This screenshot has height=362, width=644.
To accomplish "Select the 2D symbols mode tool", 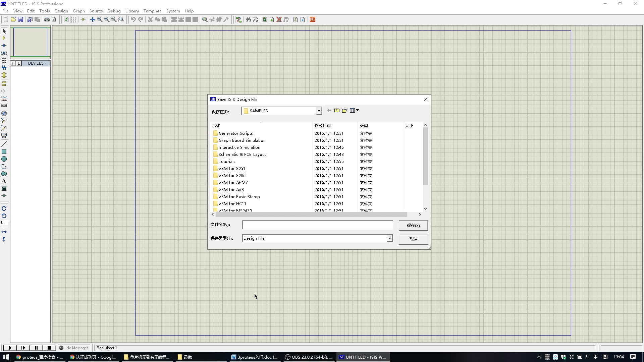I will [4, 188].
